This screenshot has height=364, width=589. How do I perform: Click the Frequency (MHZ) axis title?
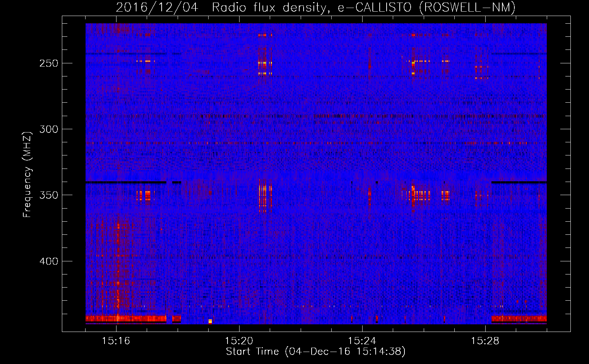coord(27,174)
